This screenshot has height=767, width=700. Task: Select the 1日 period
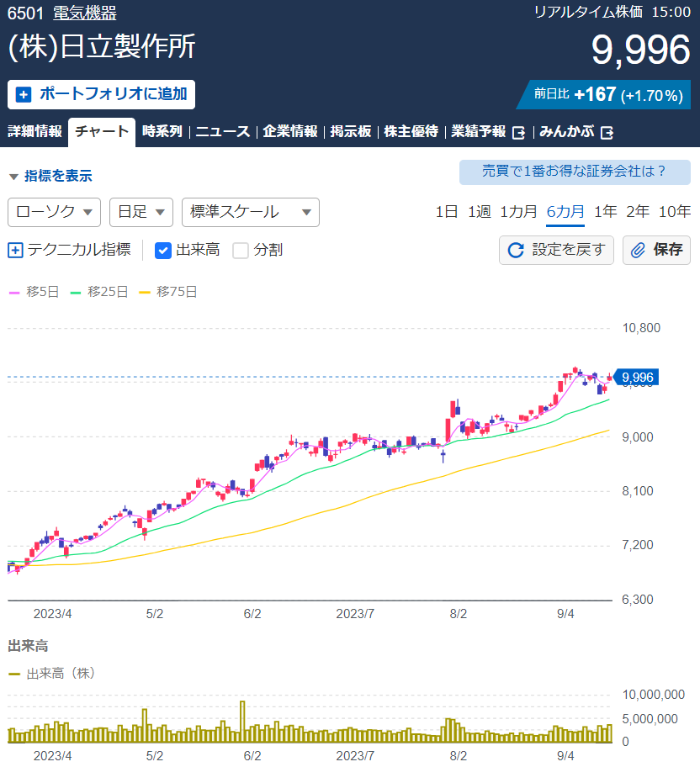(x=447, y=212)
